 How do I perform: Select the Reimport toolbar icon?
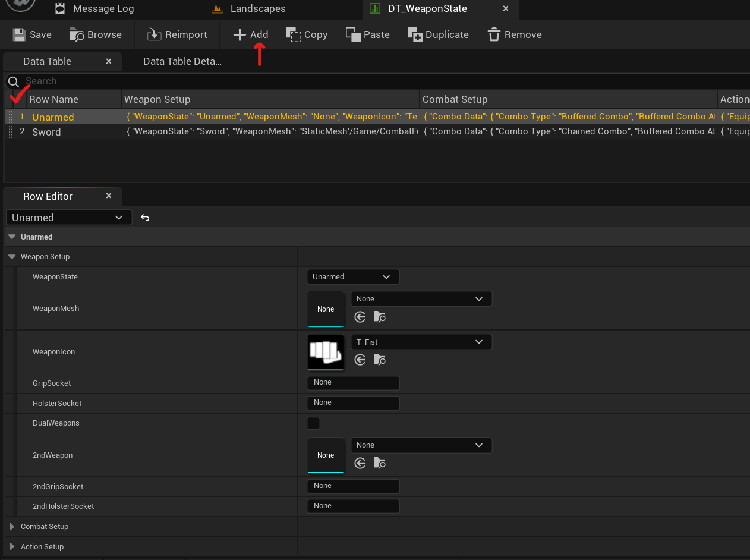(x=155, y=34)
